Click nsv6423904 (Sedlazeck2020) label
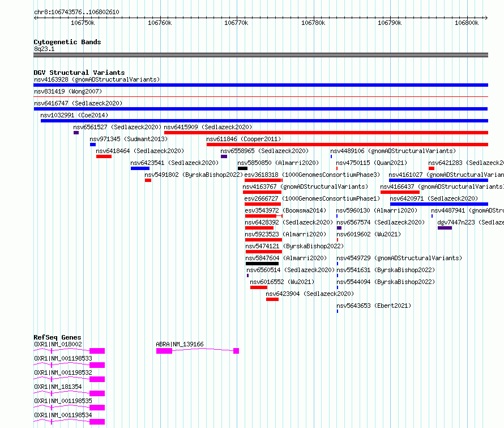Image resolution: width=504 pixels, height=428 pixels. point(310,294)
